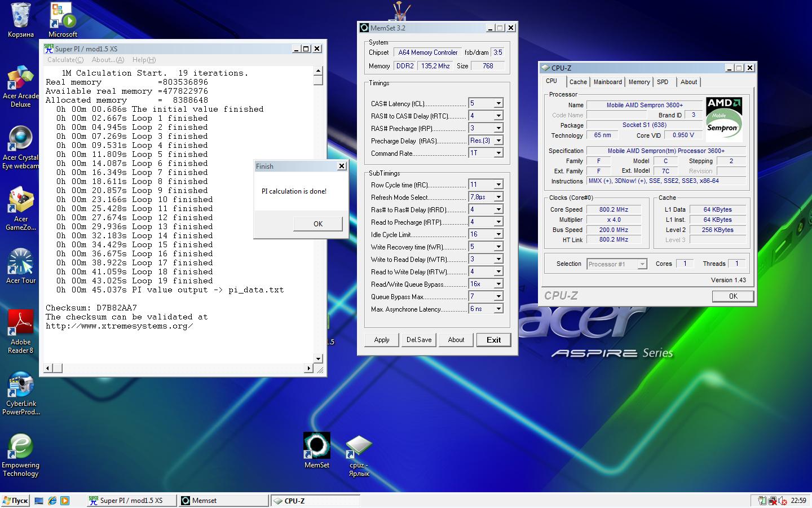Expand Row Cycle time (tRC) dropdown

point(498,185)
